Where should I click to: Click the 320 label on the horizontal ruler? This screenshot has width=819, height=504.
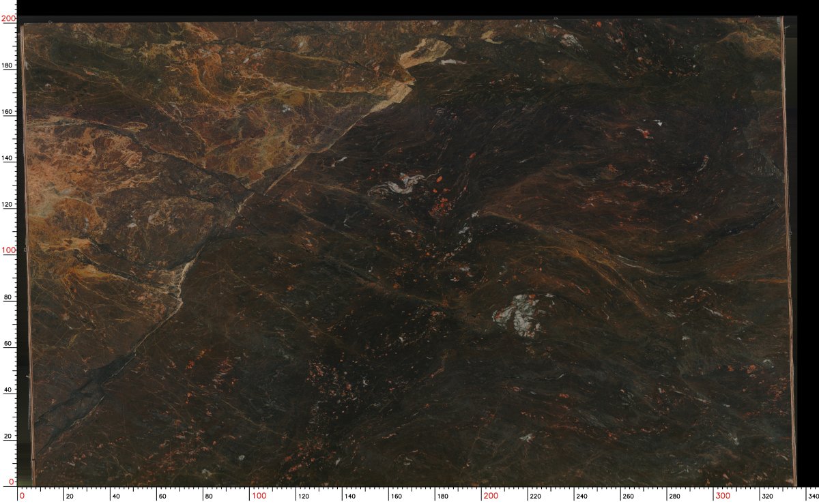coord(767,496)
